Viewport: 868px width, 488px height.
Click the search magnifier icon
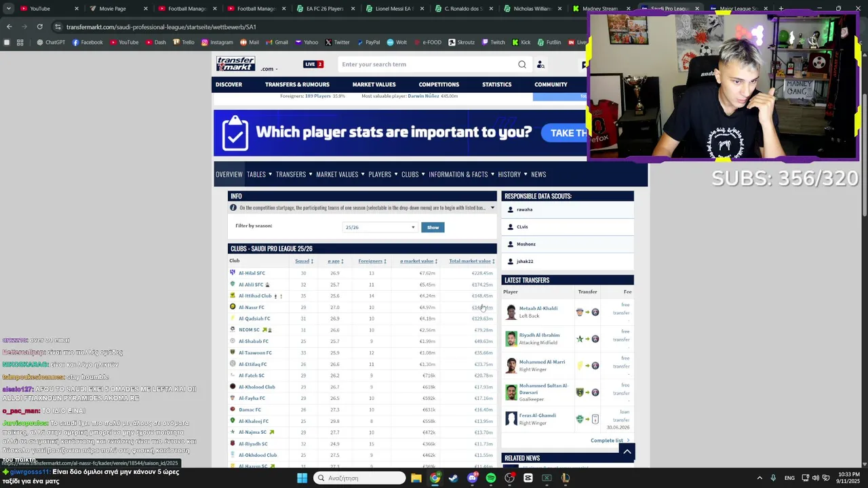click(x=521, y=64)
